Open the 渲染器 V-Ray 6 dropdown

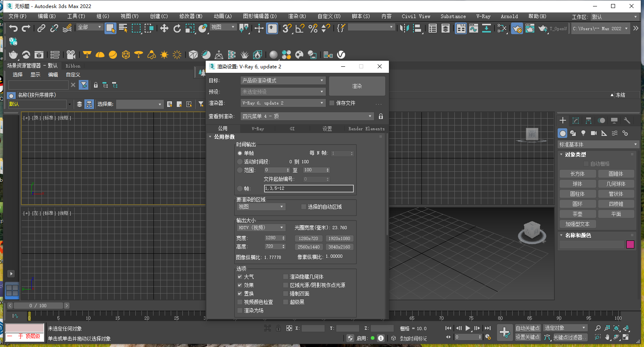pos(283,103)
